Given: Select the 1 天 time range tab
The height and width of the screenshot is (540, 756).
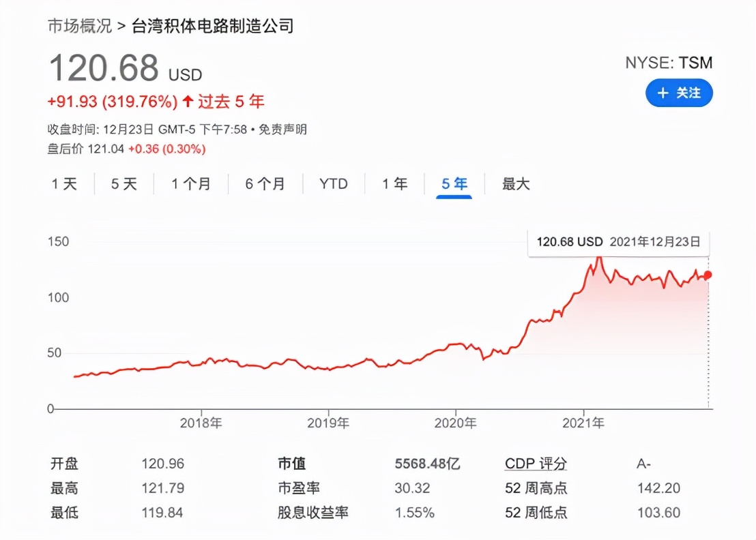Looking at the screenshot, I should tap(65, 183).
